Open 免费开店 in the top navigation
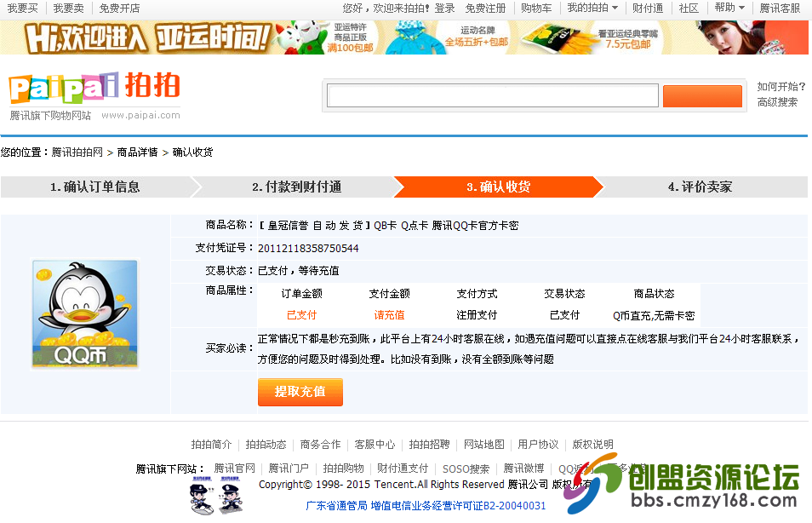 pos(120,9)
